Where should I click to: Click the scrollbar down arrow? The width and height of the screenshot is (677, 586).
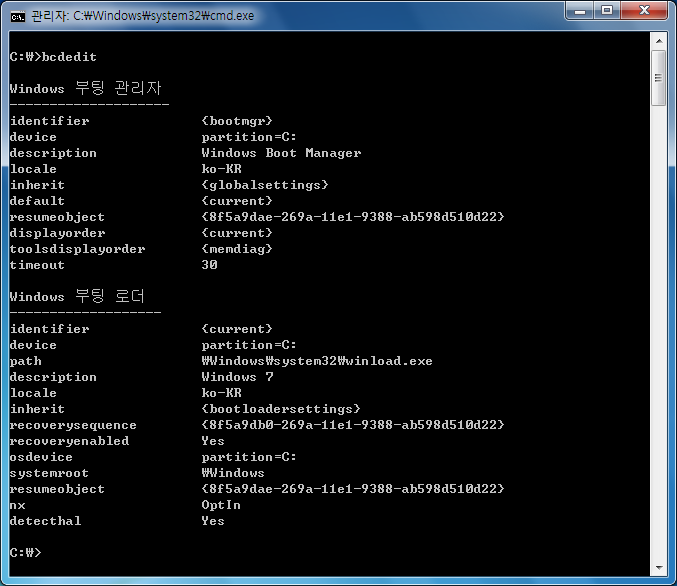coord(659,567)
